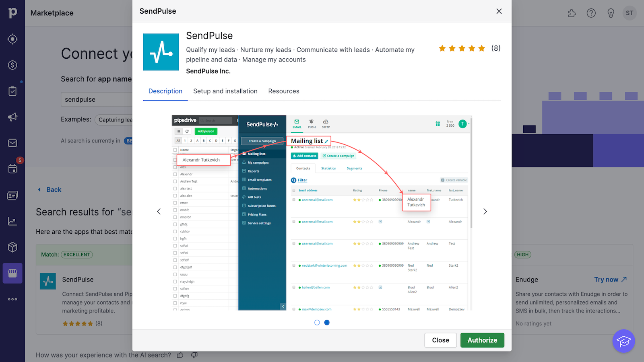Open the help question mark icon
This screenshot has width=644, height=362.
coord(591,13)
